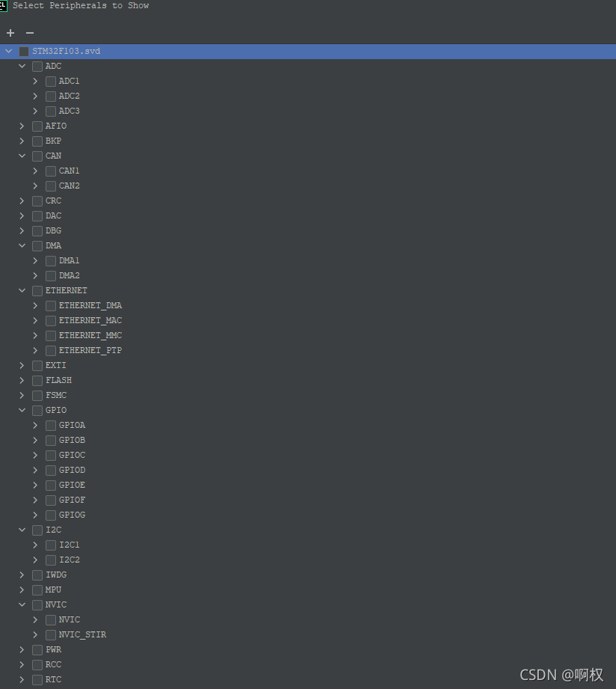Check the ETHERNET_MAC checkbox
This screenshot has height=689, width=616.
coord(51,321)
